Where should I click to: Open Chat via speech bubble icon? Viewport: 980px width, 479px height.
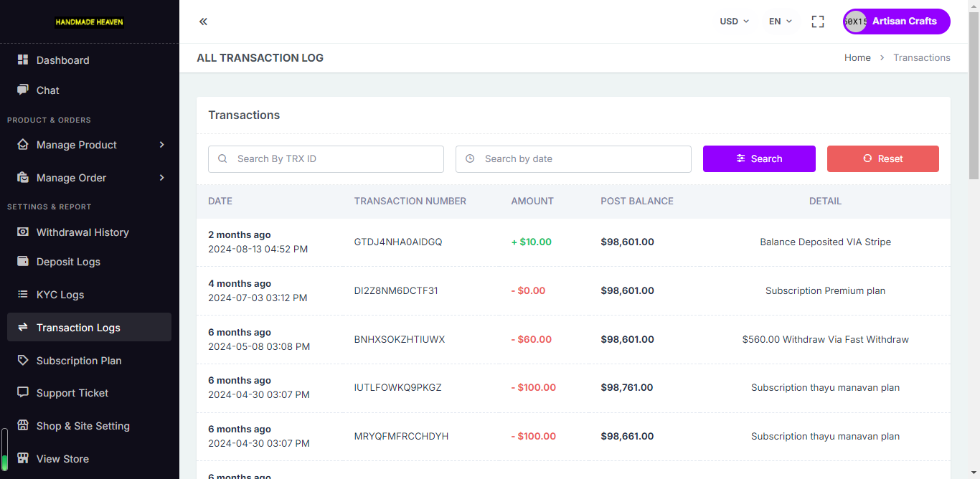(23, 90)
